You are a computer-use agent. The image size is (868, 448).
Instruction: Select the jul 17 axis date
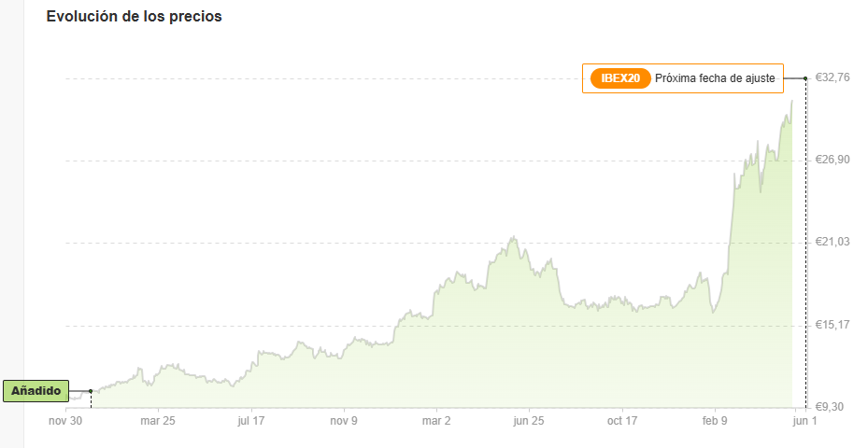250,421
